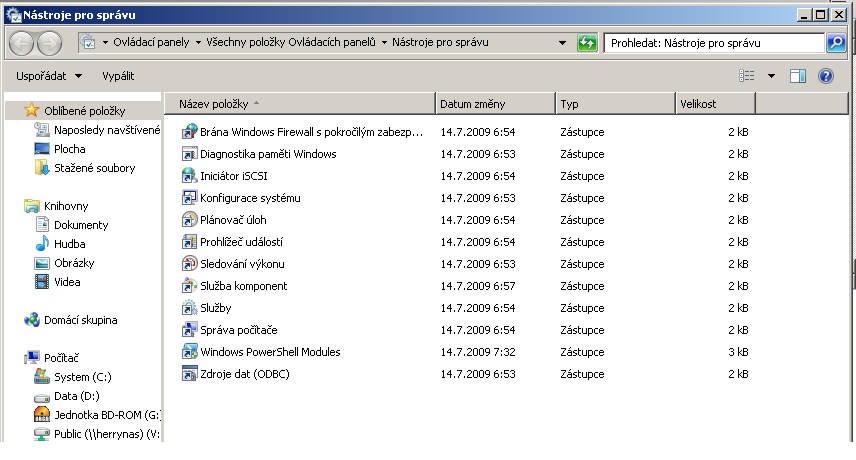This screenshot has width=856, height=460.
Task: Open the Uspořádat dropdown menu
Action: (x=48, y=76)
